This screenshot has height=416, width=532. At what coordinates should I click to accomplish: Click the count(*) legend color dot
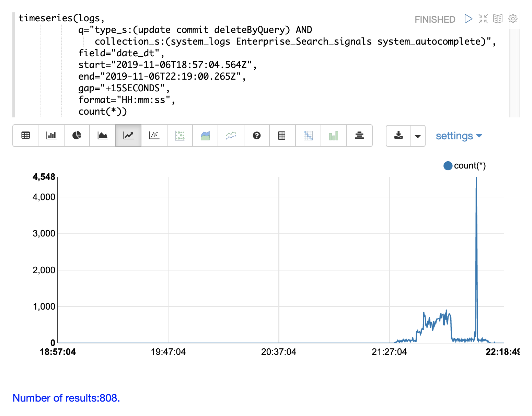(448, 166)
